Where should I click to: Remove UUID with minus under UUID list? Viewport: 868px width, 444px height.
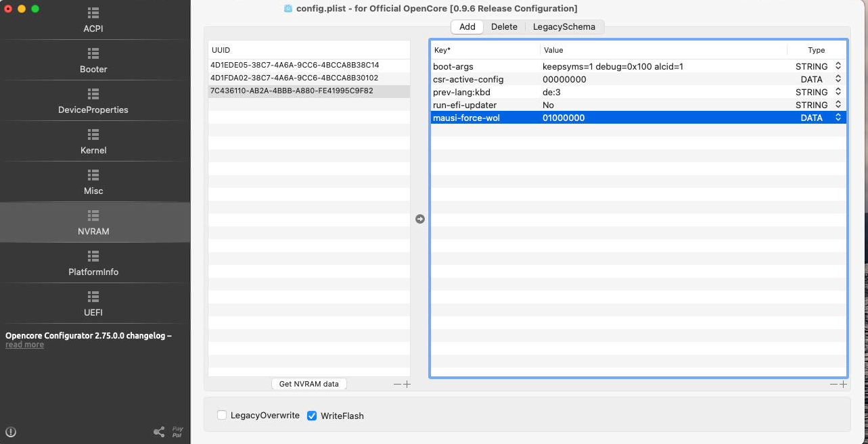[x=398, y=384]
